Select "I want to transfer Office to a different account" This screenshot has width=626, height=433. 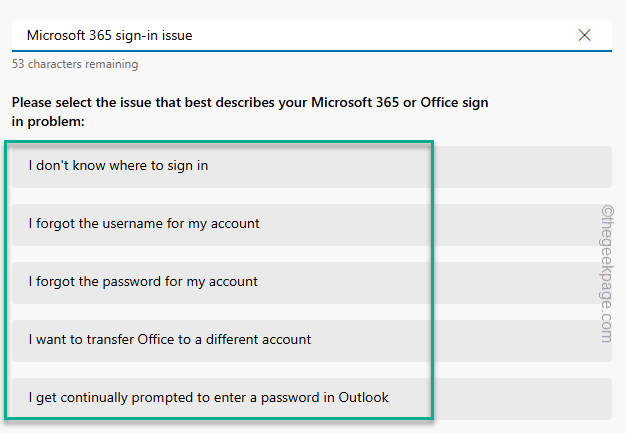311,341
